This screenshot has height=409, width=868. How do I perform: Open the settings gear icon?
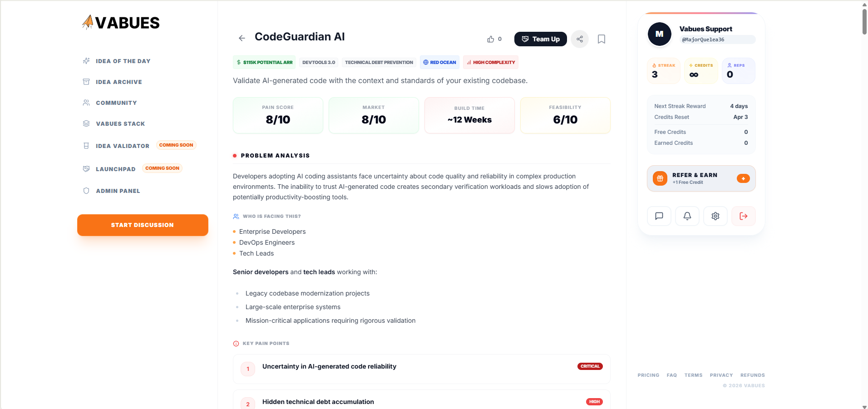pyautogui.click(x=715, y=216)
